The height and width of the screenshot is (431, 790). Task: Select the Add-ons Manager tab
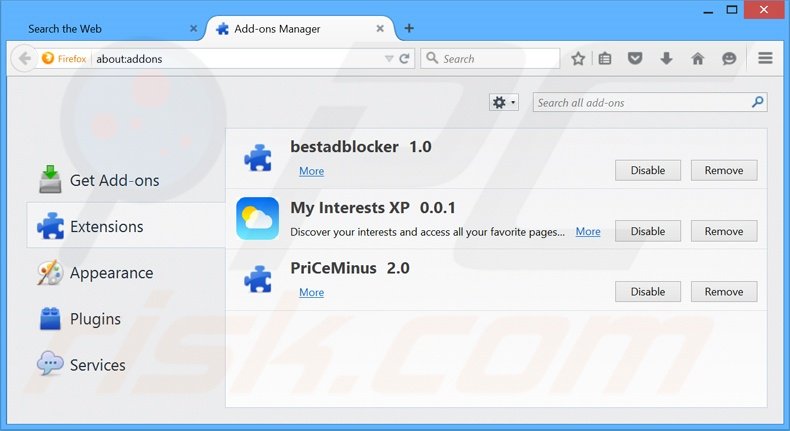pos(301,29)
